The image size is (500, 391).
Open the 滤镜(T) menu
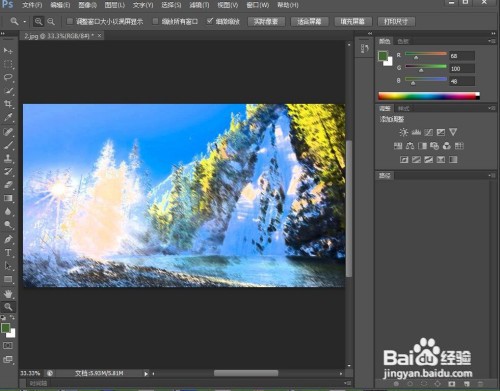(199, 5)
